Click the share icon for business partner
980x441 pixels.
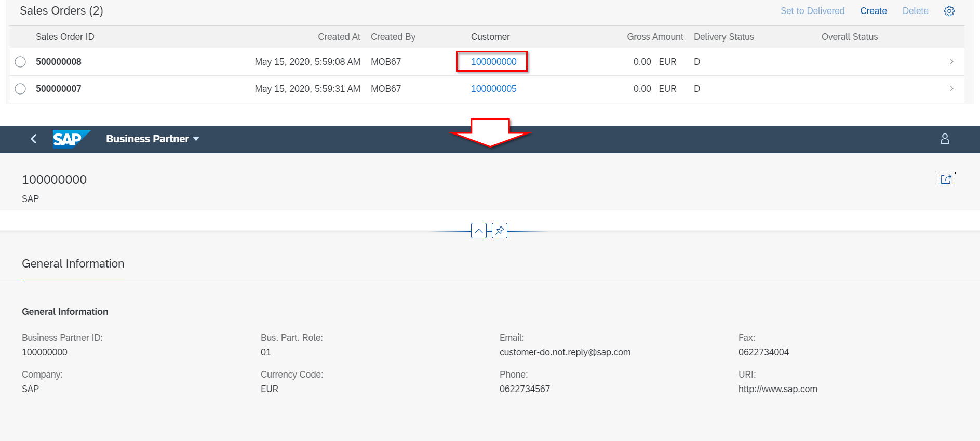coord(946,179)
